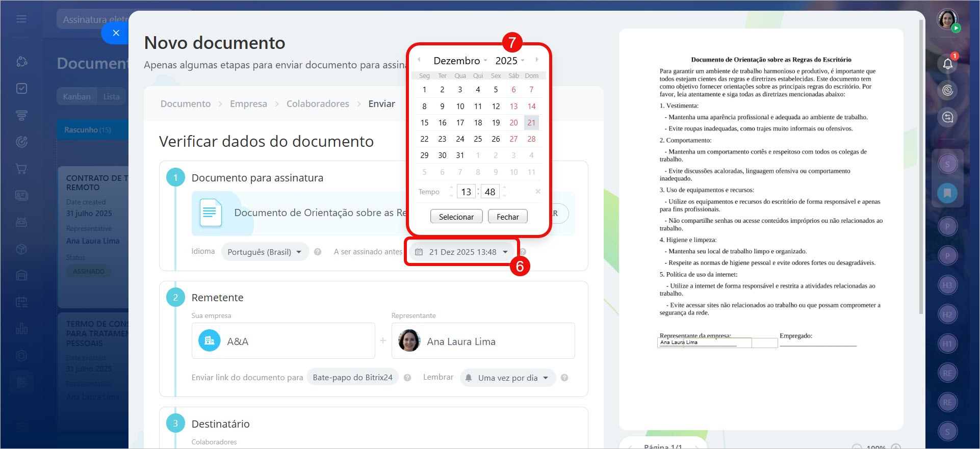Screen dimensions: 980x449
Task: Click the help icon beside Bate-papo do Bitrix24
Action: click(407, 378)
